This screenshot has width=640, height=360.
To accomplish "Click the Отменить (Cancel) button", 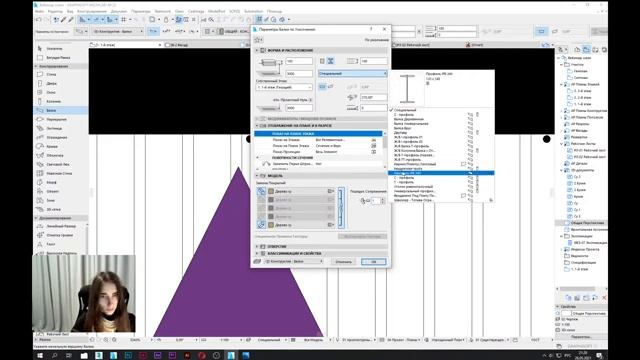I will click(343, 262).
